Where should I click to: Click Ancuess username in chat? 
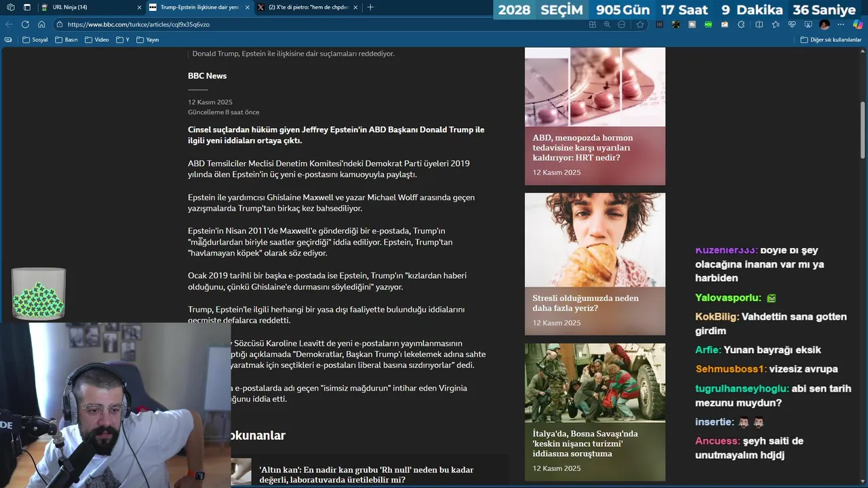[x=717, y=441]
